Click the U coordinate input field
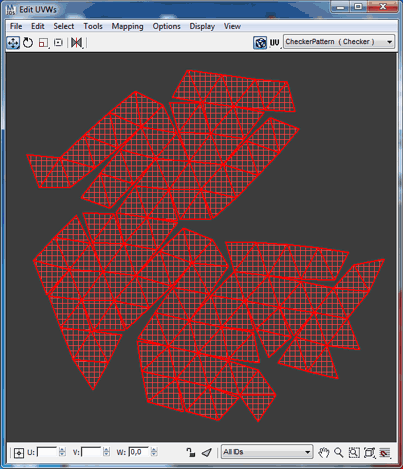Screen dimensions: 403x469 (47, 452)
